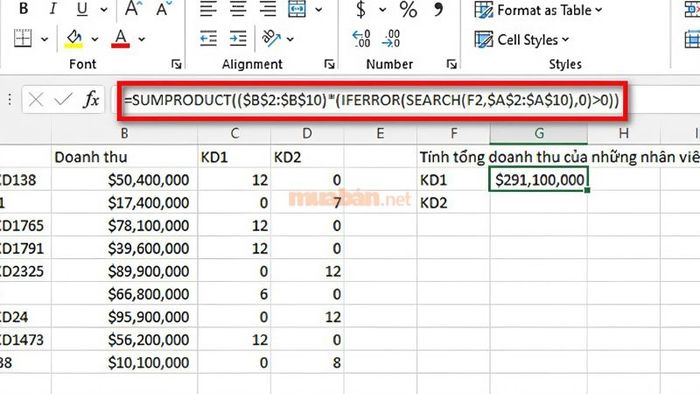Align text left
Viewport: 700px width, 394px height.
(208, 9)
